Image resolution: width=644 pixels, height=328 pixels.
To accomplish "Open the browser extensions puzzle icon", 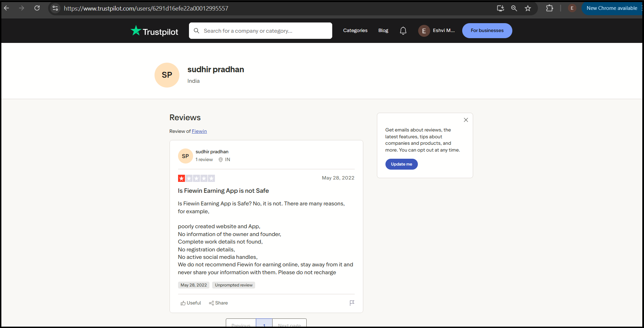I will 549,8.
